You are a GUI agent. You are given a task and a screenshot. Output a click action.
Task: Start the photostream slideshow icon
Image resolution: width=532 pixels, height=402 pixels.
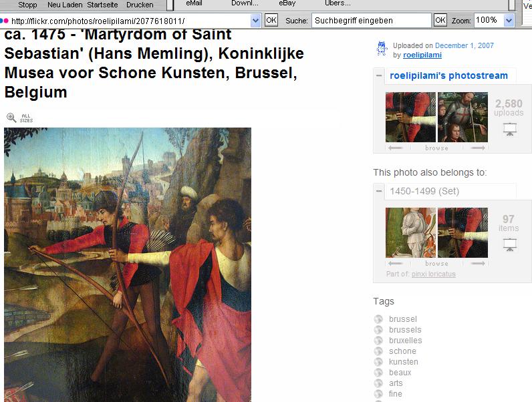[509, 130]
